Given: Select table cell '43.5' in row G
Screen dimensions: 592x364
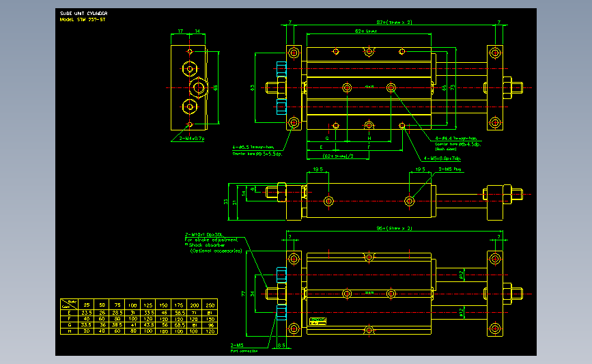Looking at the screenshot, I should pyautogui.click(x=148, y=325).
